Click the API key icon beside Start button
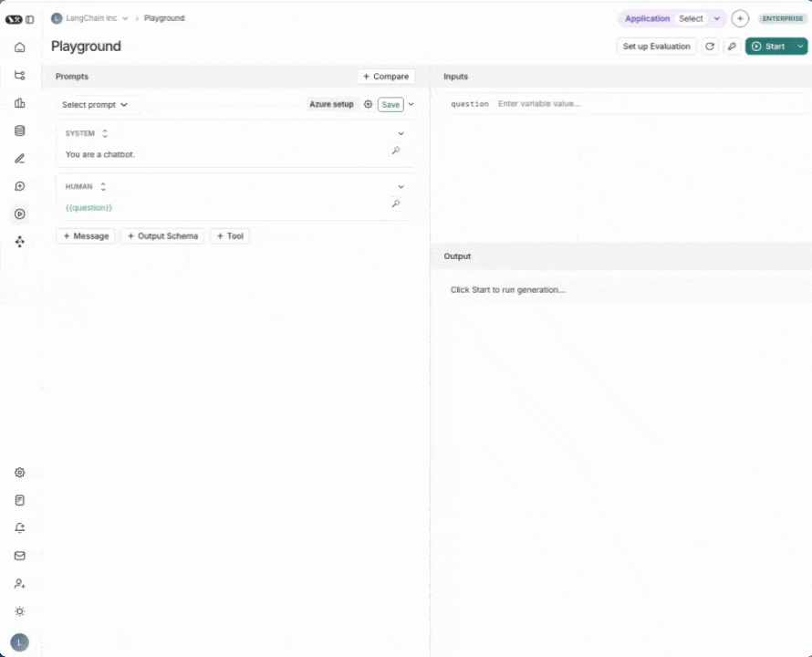 732,47
